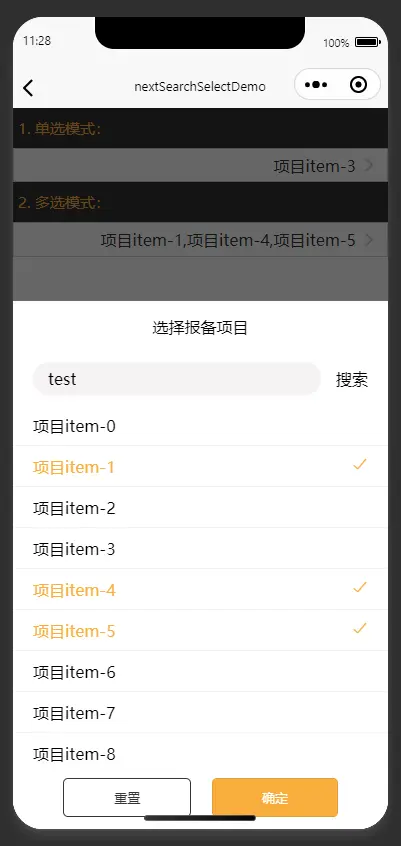
Task: Expand single-select chevron next to 项目item-3
Action: pyautogui.click(x=369, y=166)
